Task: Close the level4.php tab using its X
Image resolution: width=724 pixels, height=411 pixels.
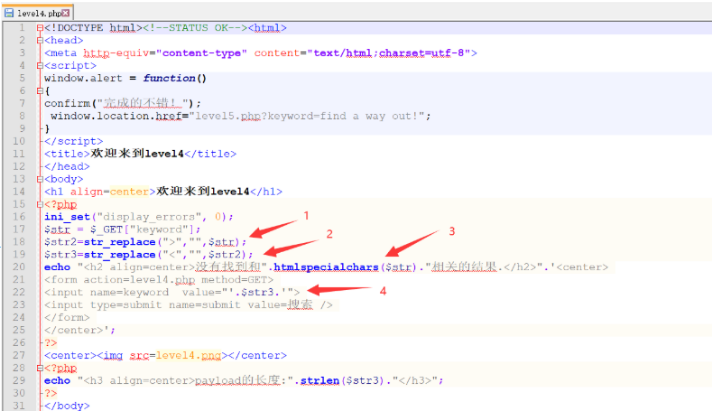Action: pyautogui.click(x=66, y=13)
